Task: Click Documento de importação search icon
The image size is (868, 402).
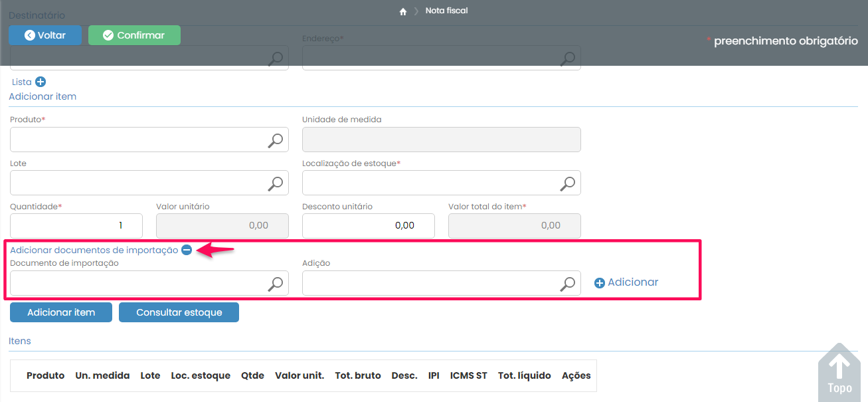Action: [275, 284]
